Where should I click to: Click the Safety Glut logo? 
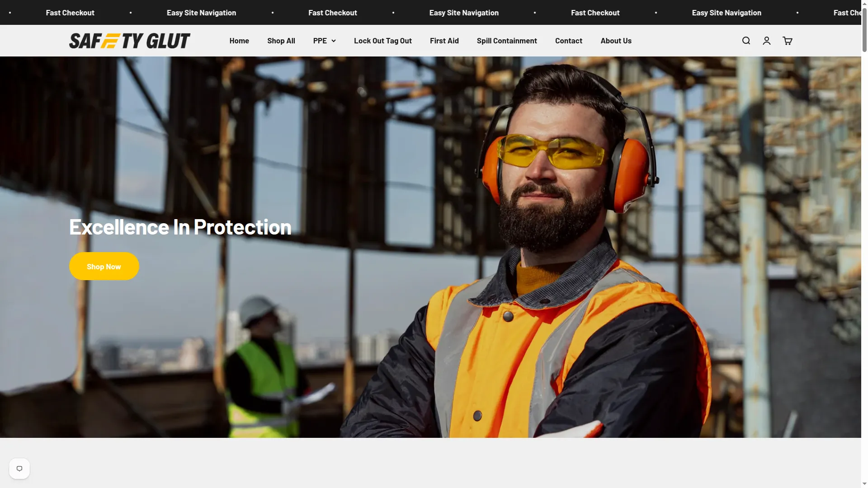click(x=130, y=41)
